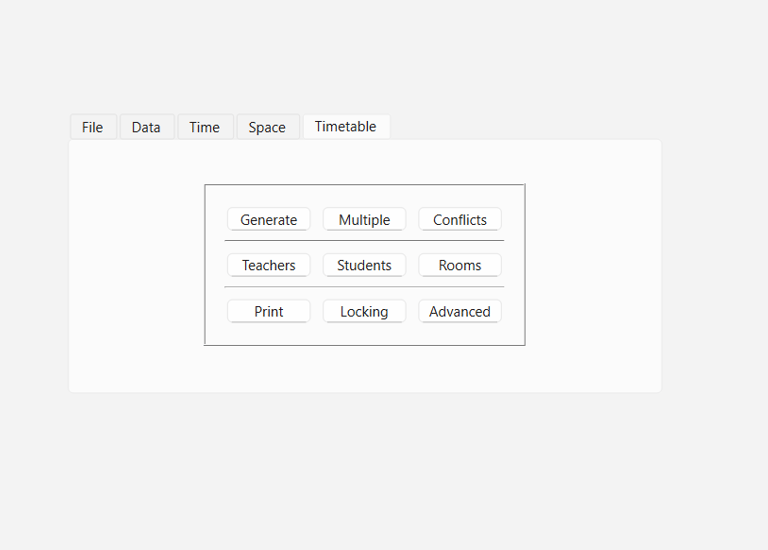Viewport: 768px width, 550px height.
Task: Click the Print button
Action: click(269, 311)
